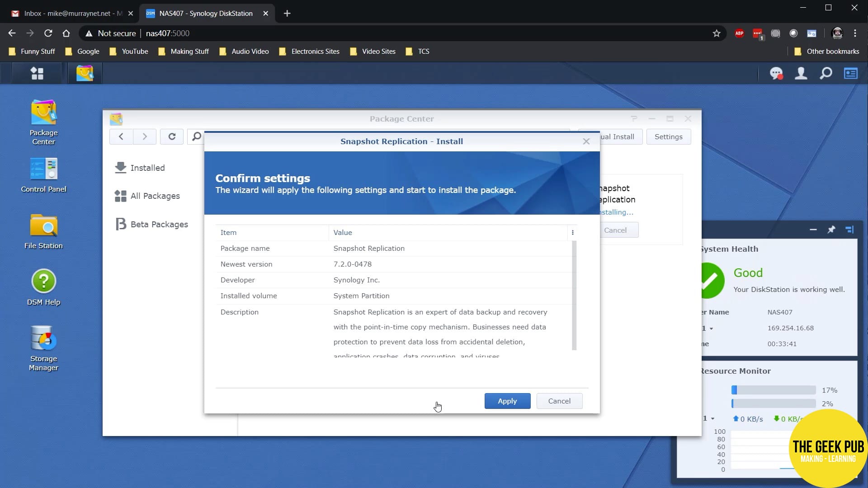Viewport: 868px width, 488px height.
Task: Click the Manual Install button
Action: point(620,136)
